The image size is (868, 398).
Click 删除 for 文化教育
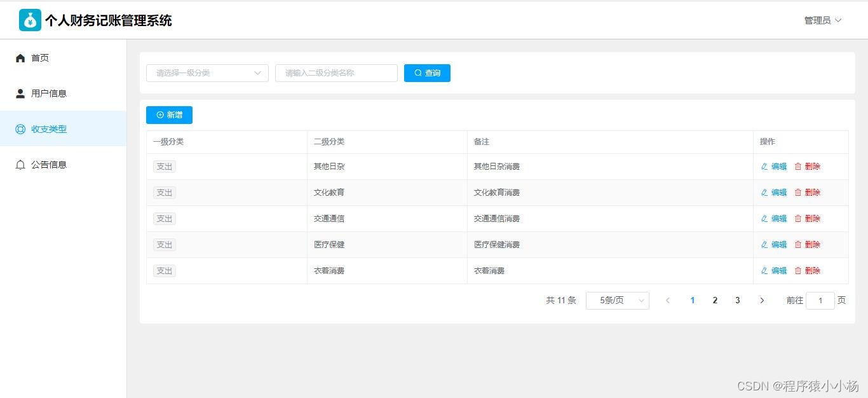click(x=808, y=193)
